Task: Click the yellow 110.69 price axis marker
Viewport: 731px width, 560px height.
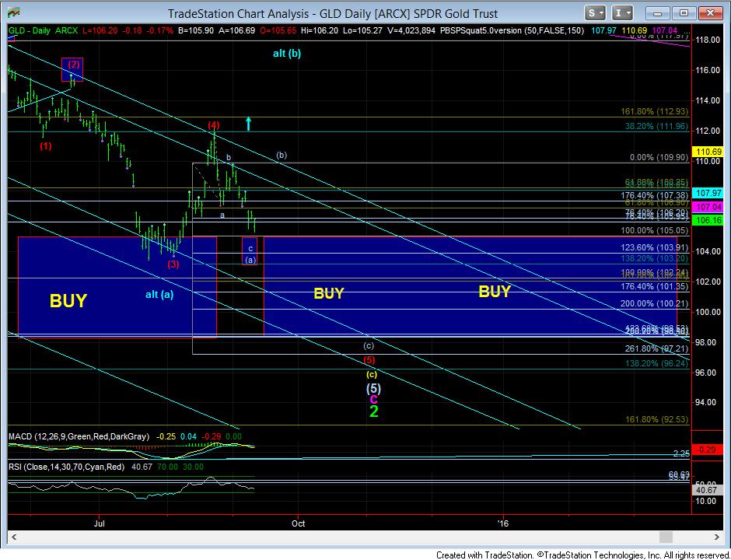Action: pyautogui.click(x=708, y=152)
